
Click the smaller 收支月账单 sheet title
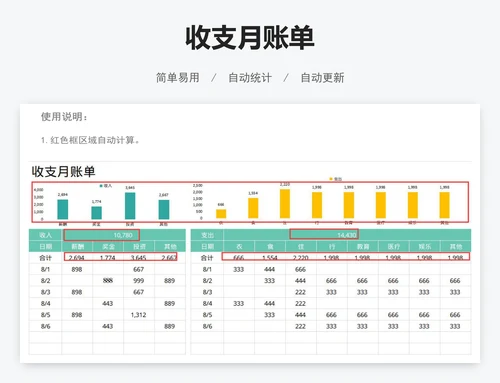click(63, 172)
